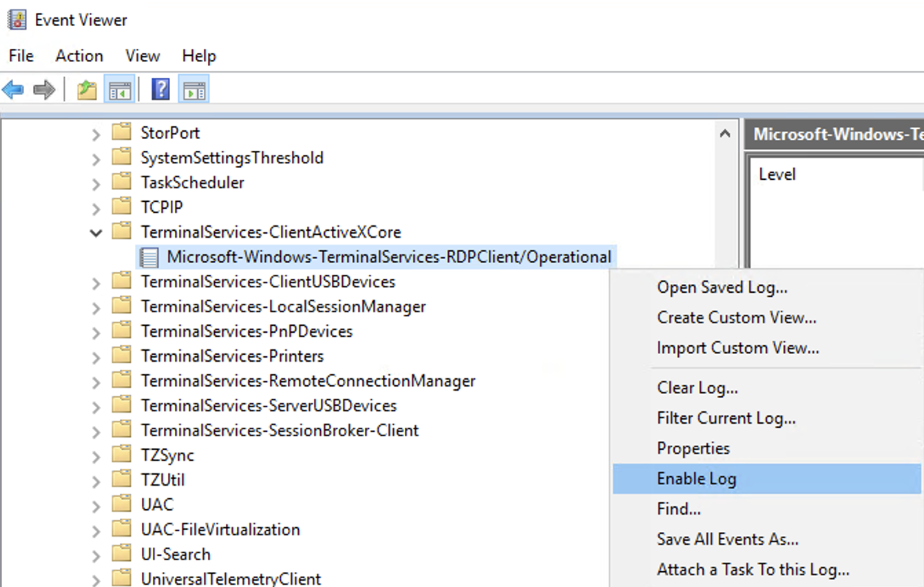This screenshot has height=587, width=924.
Task: Open the Help menu
Action: pos(199,56)
